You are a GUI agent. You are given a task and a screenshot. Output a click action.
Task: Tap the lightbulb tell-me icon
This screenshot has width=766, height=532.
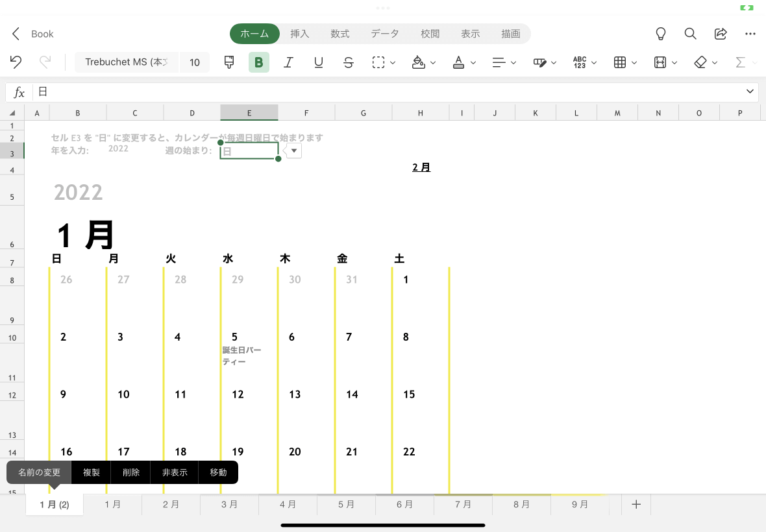[660, 34]
